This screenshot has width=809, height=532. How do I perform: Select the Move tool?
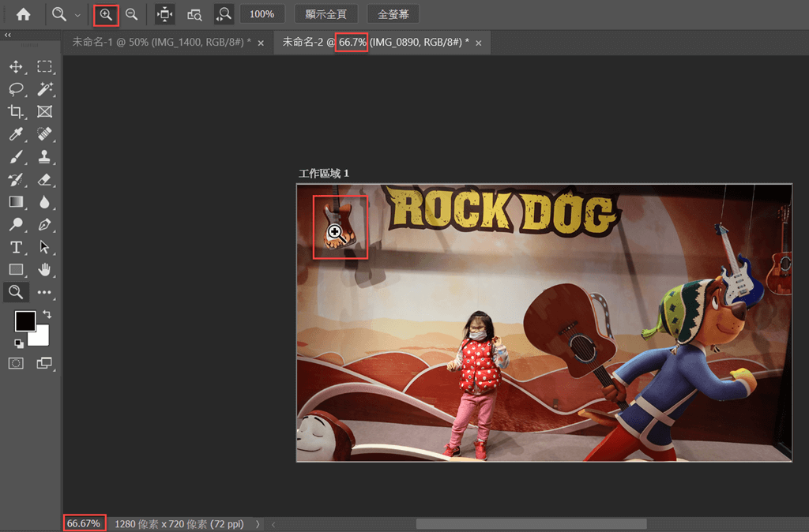click(x=16, y=66)
